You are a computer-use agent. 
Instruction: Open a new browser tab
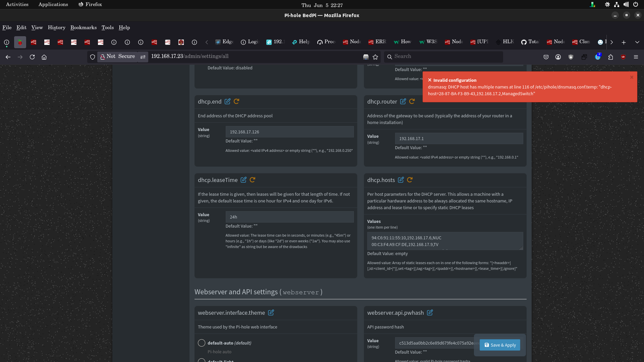[624, 42]
